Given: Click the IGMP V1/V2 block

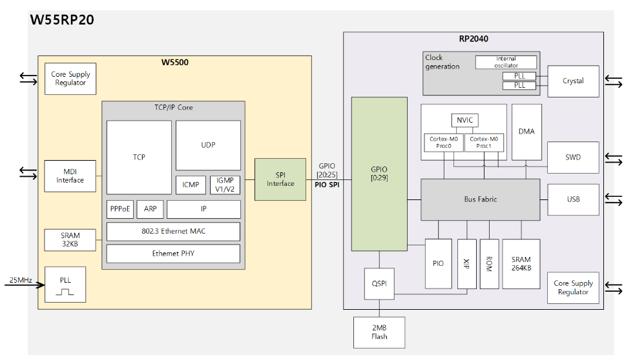Looking at the screenshot, I should [x=225, y=185].
